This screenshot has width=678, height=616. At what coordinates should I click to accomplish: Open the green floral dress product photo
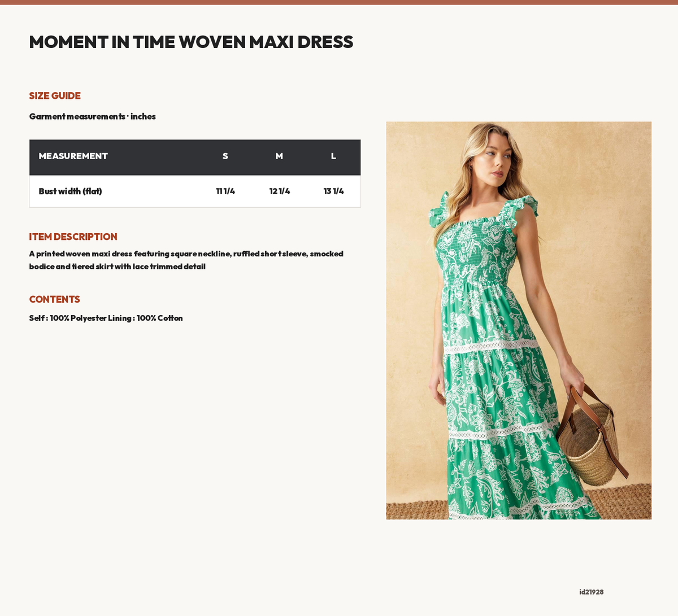[519, 321]
